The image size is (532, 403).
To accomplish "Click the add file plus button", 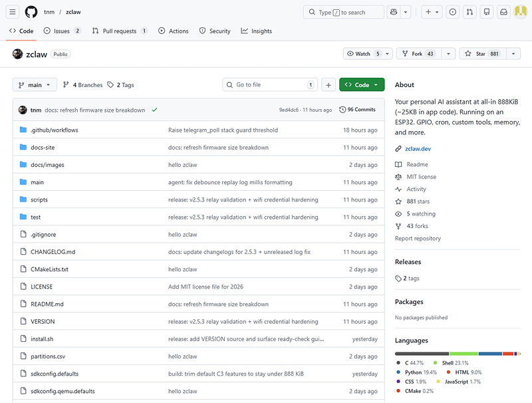I will pyautogui.click(x=328, y=85).
